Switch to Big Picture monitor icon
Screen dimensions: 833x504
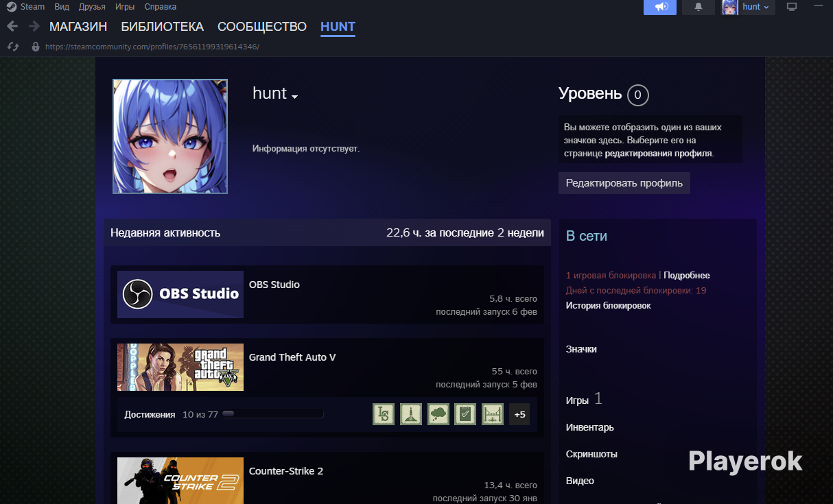(792, 7)
